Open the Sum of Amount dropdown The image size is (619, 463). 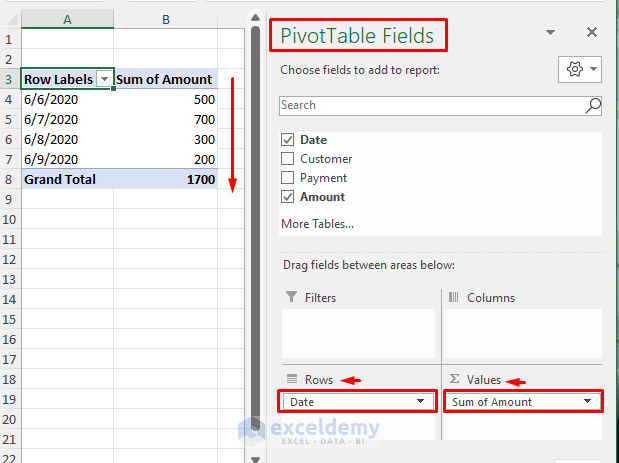click(590, 402)
